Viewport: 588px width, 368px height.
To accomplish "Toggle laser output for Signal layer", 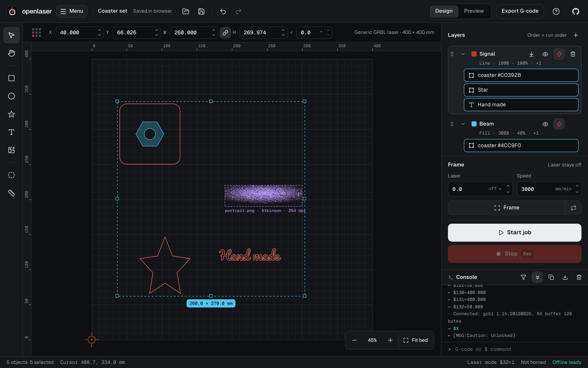I will (559, 54).
